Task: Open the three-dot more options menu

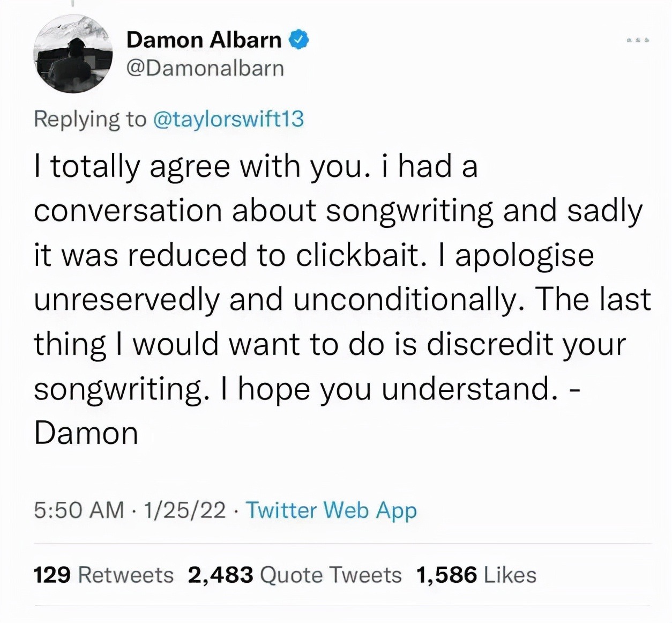Action: tap(637, 40)
